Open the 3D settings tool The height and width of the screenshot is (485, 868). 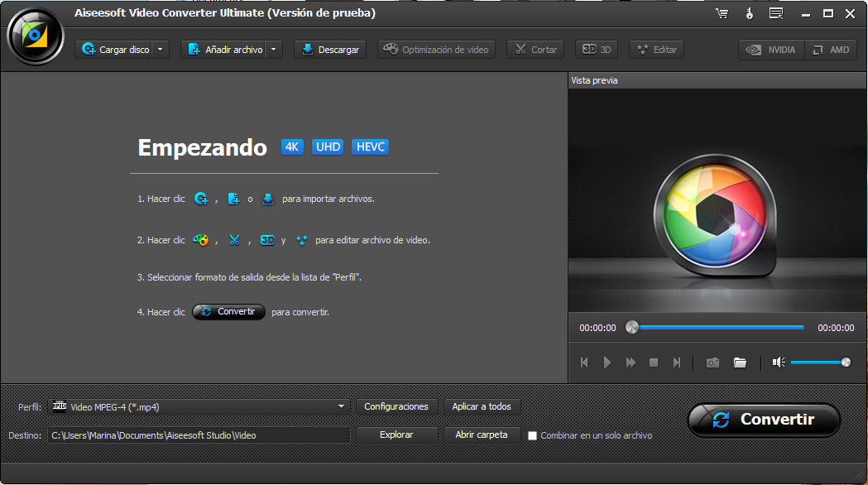click(597, 50)
